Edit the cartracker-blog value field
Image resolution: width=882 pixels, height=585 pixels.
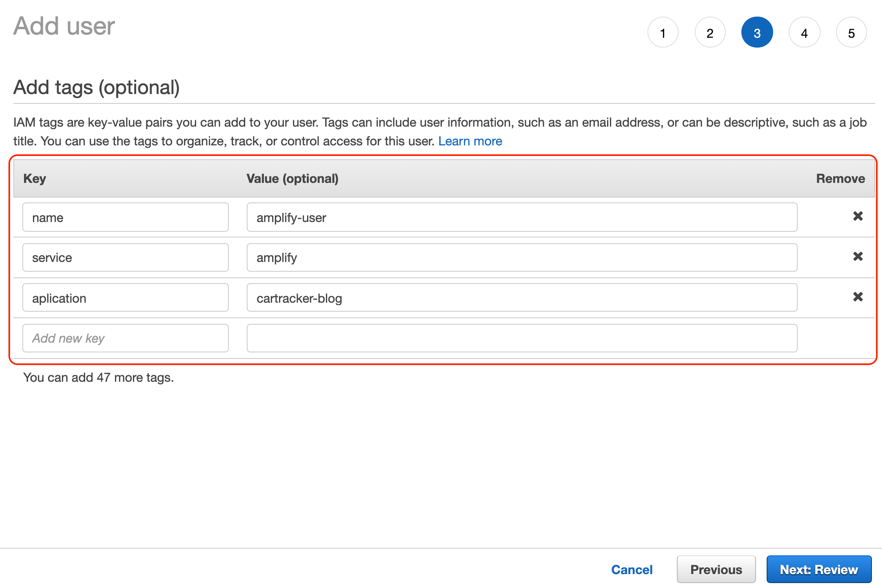click(x=522, y=298)
